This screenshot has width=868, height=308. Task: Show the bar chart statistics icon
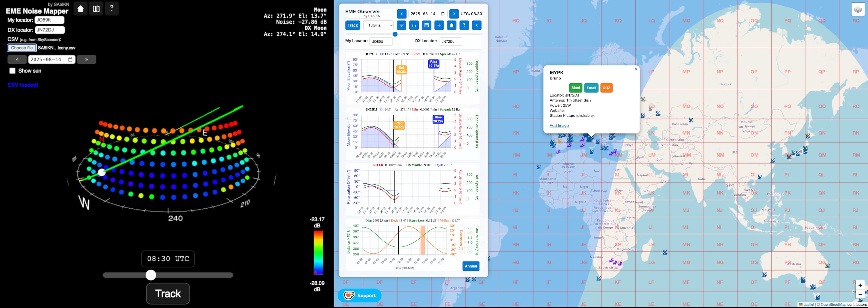click(x=414, y=25)
